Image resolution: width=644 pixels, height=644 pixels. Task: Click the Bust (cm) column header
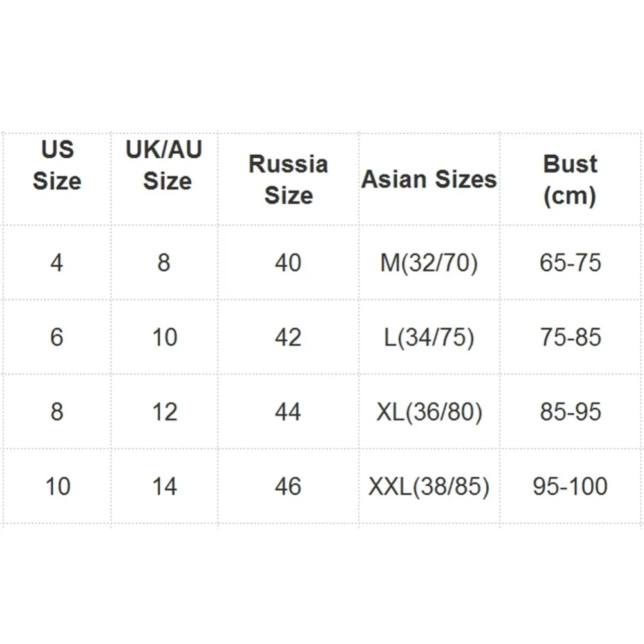point(570,180)
